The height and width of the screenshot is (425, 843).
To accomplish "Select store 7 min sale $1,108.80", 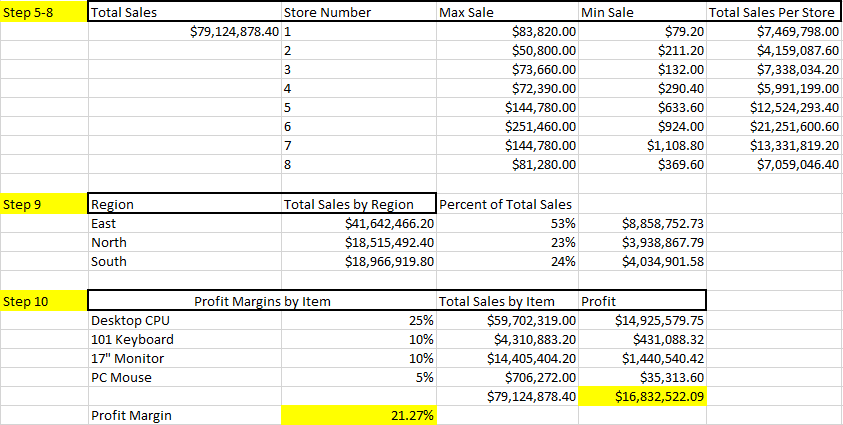I will pos(642,145).
